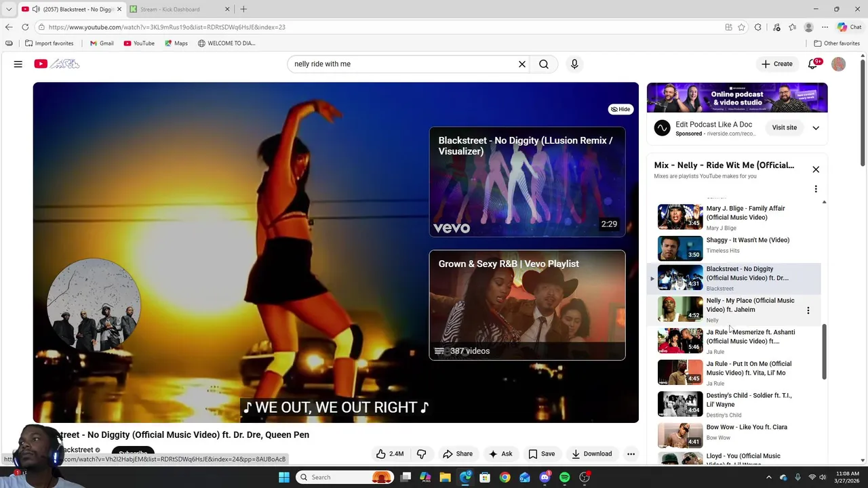The height and width of the screenshot is (488, 868).
Task: Click Visit site on the ad
Action: pyautogui.click(x=784, y=127)
